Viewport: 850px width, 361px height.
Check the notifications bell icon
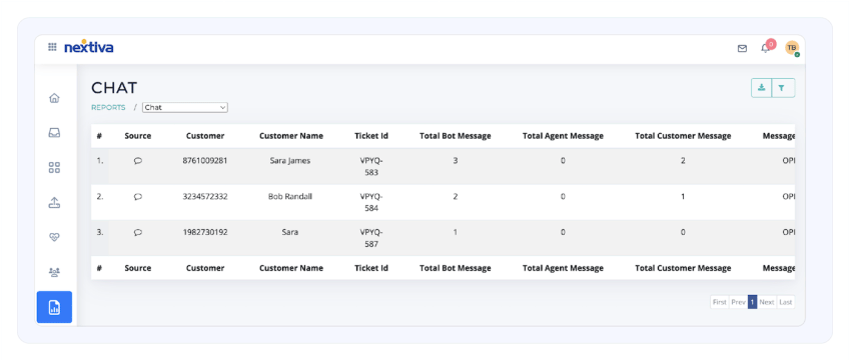tap(765, 48)
